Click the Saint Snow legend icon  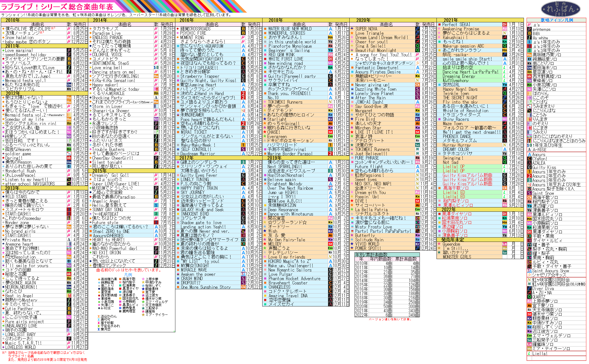(x=529, y=193)
